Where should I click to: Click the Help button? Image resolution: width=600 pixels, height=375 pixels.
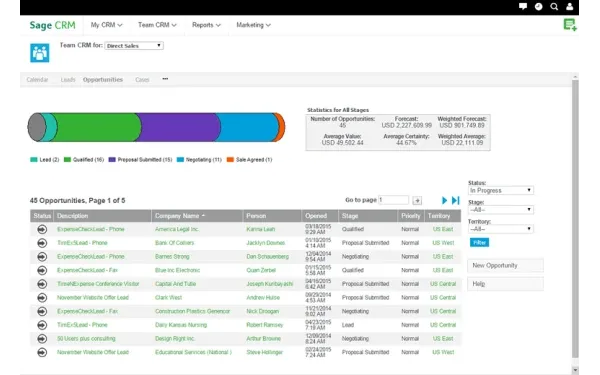(505, 284)
